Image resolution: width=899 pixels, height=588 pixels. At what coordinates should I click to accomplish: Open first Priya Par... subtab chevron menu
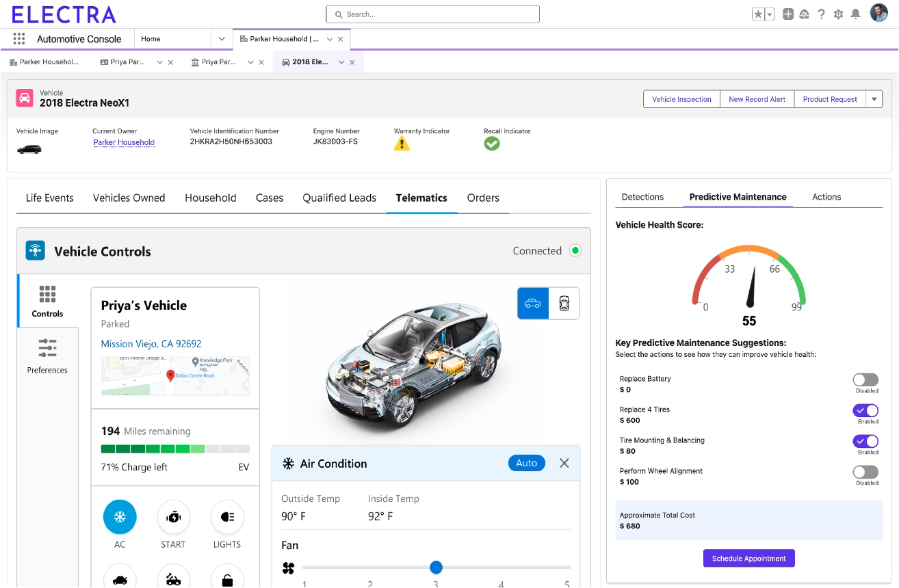(x=159, y=62)
